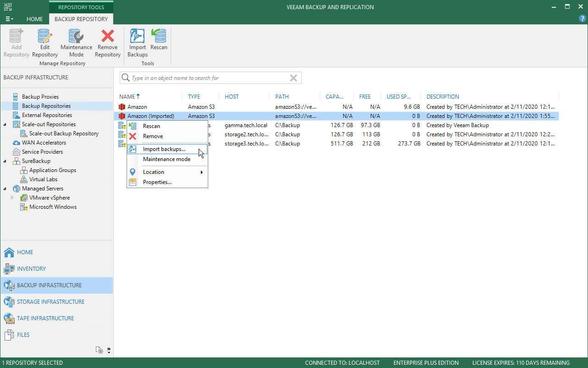Collapse the Managed Servers tree node

click(x=5, y=189)
